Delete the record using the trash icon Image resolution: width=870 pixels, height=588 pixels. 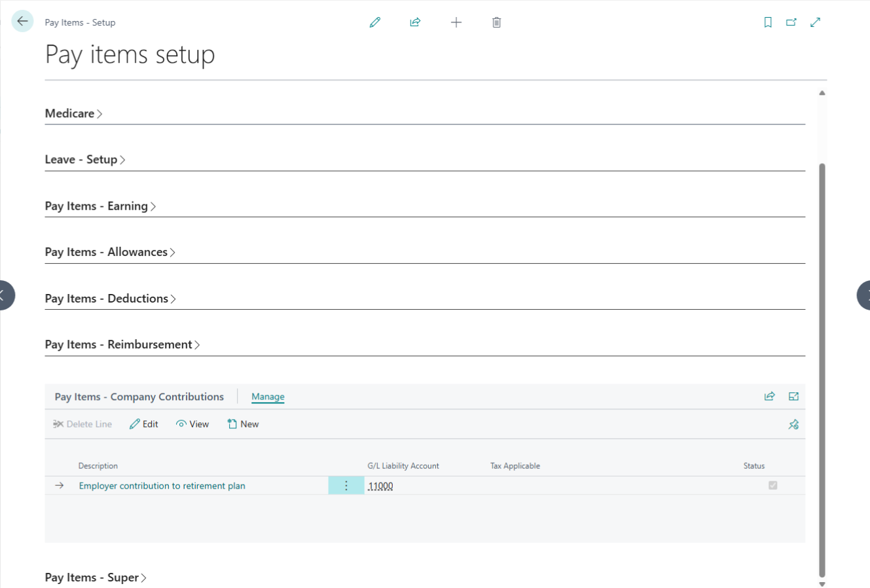click(496, 22)
